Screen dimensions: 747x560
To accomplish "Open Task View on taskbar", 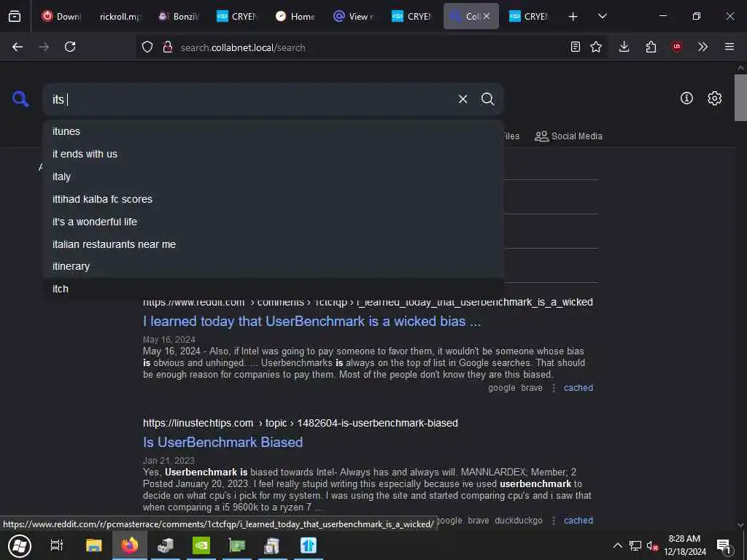I will point(57,545).
